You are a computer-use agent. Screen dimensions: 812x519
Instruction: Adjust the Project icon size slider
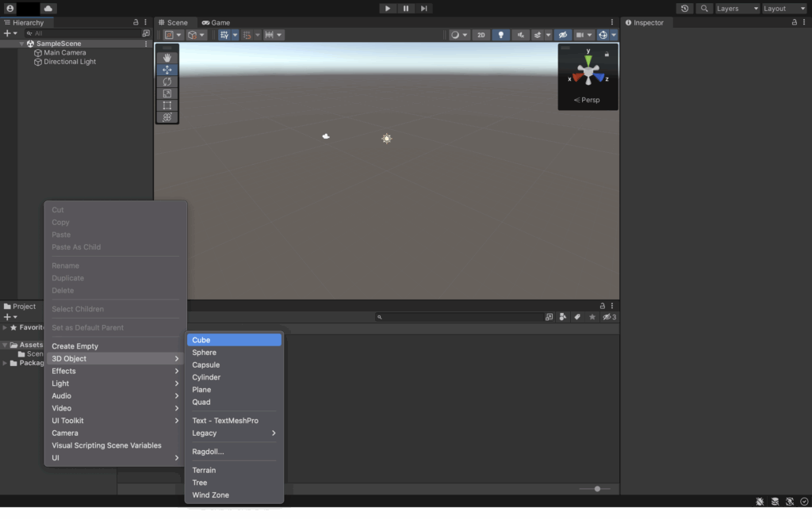597,489
